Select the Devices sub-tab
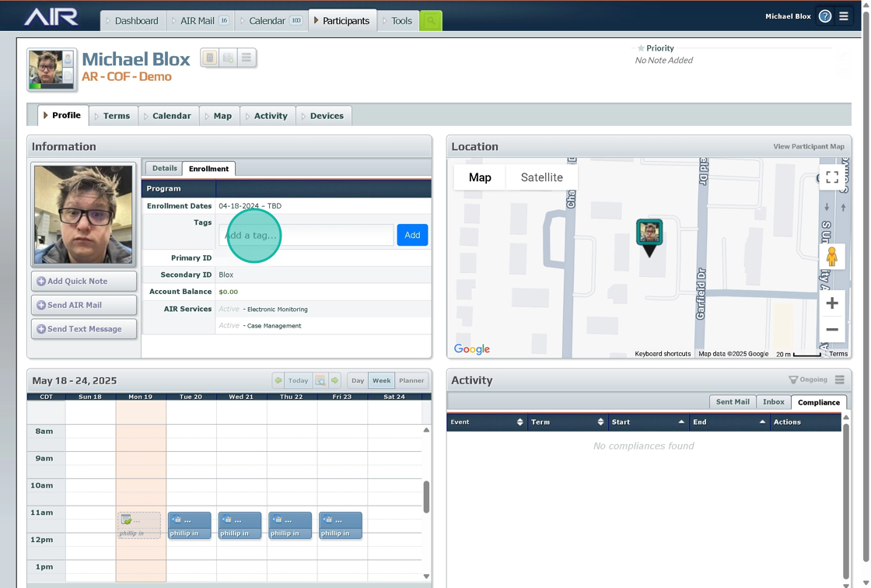Viewport: 871px width, 588px height. [324, 116]
